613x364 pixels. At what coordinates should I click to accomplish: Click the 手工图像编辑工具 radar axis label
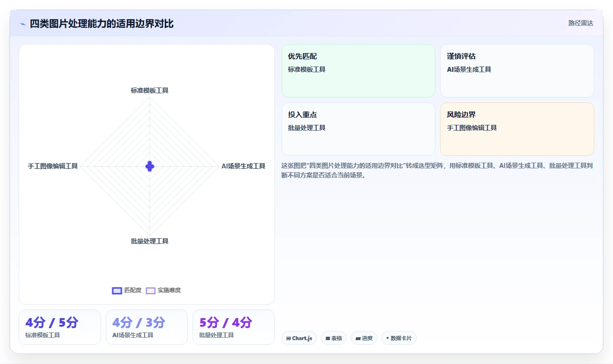[x=53, y=166]
